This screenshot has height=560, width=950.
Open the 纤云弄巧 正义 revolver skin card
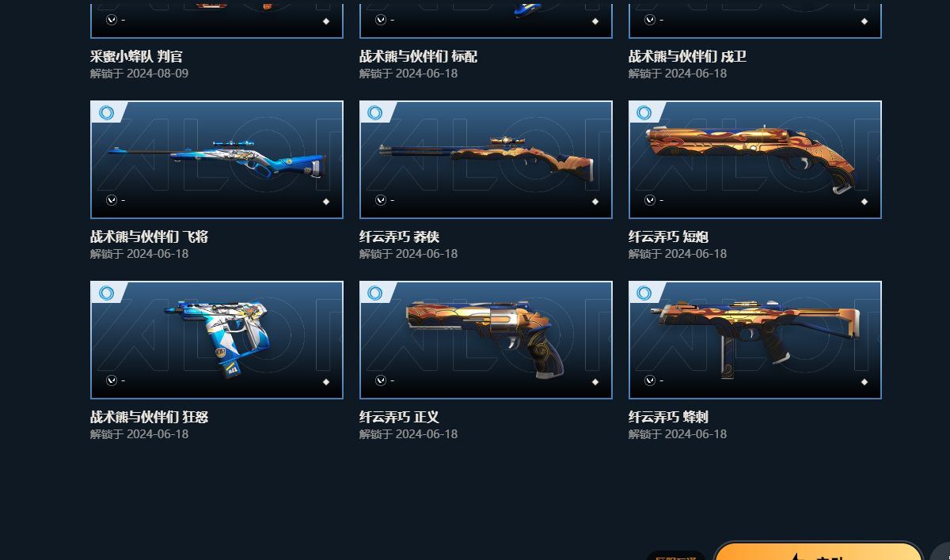coord(486,340)
